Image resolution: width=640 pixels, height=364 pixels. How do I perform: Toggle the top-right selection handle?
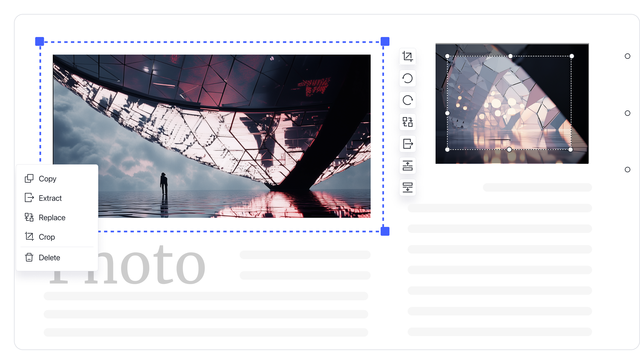coord(386,41)
